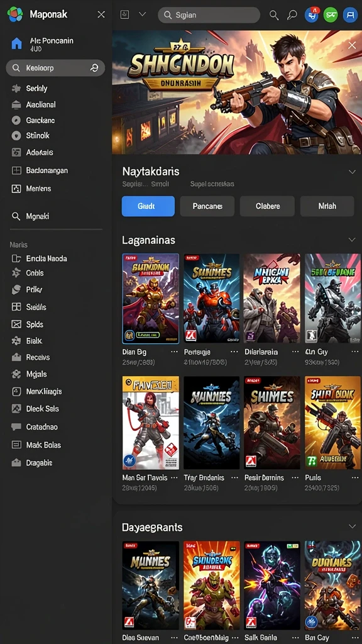Open the more options dots for Dian Bg
Viewport: 362px width, 644px height.
175,352
